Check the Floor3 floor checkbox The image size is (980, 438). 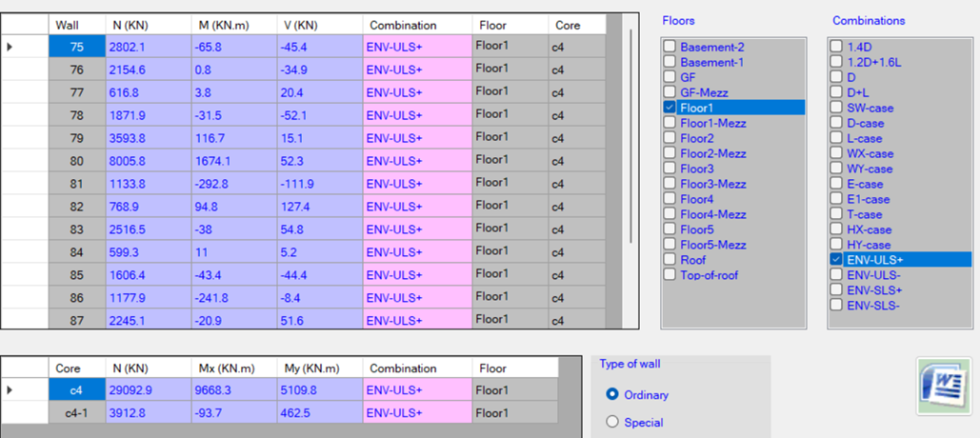(x=670, y=169)
